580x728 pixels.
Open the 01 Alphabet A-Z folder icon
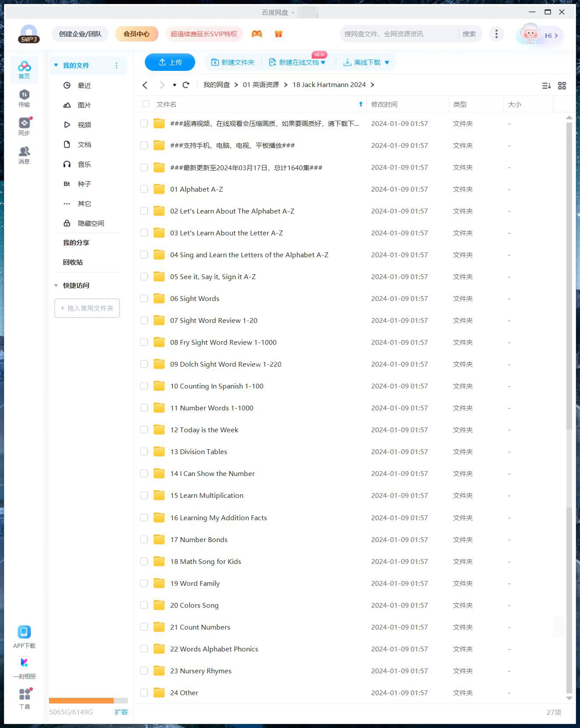coord(159,189)
